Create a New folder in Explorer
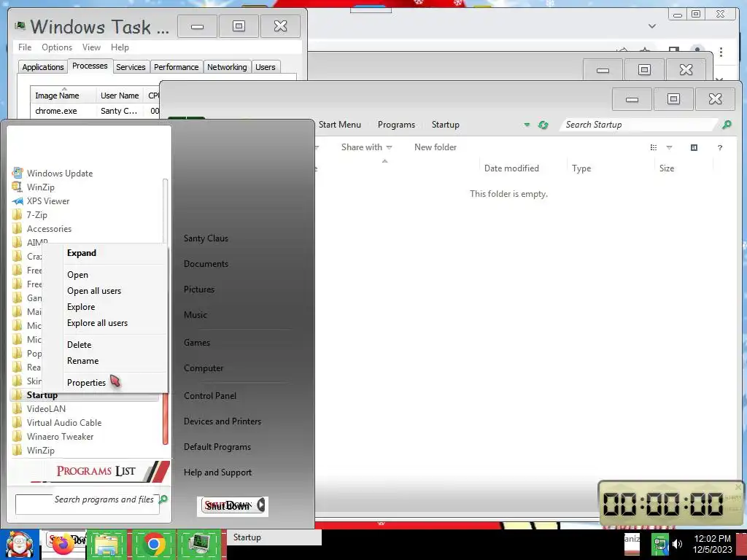The height and width of the screenshot is (560, 747). 436,147
